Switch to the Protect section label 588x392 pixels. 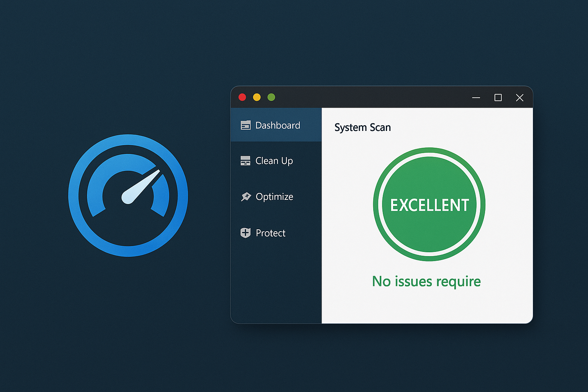click(271, 233)
